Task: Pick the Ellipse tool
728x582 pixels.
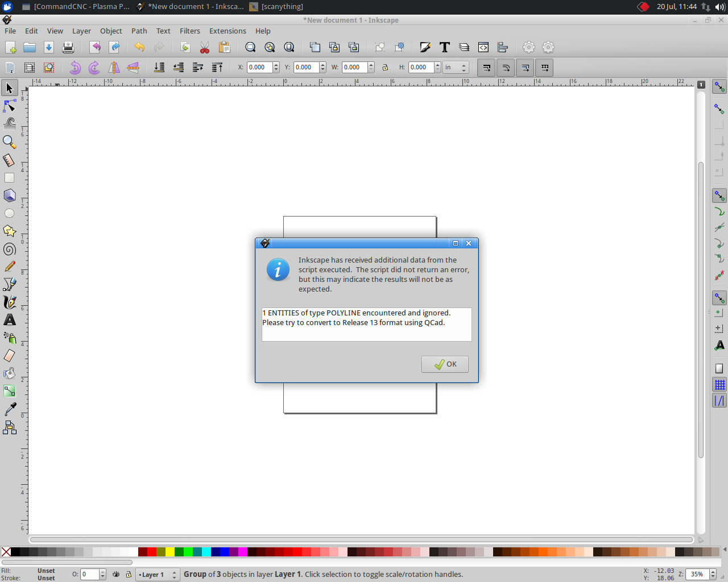Action: click(x=10, y=213)
